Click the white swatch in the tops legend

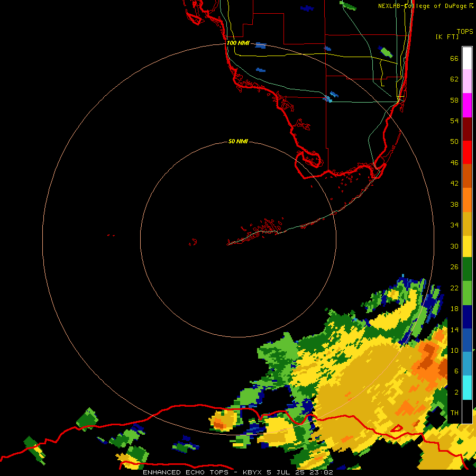point(467,58)
